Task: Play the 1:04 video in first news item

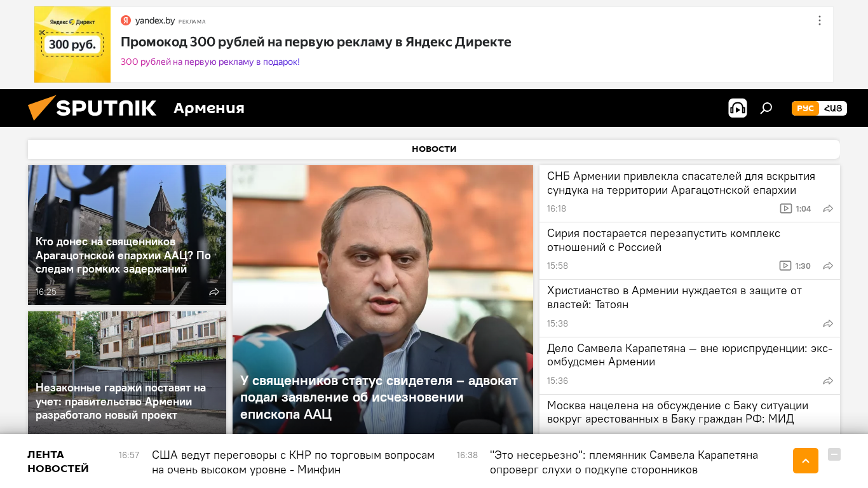Action: [796, 208]
